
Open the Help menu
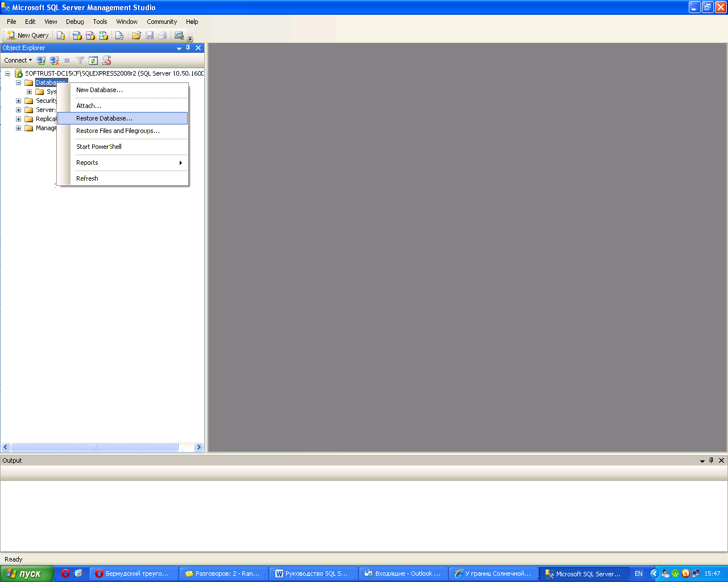192,22
